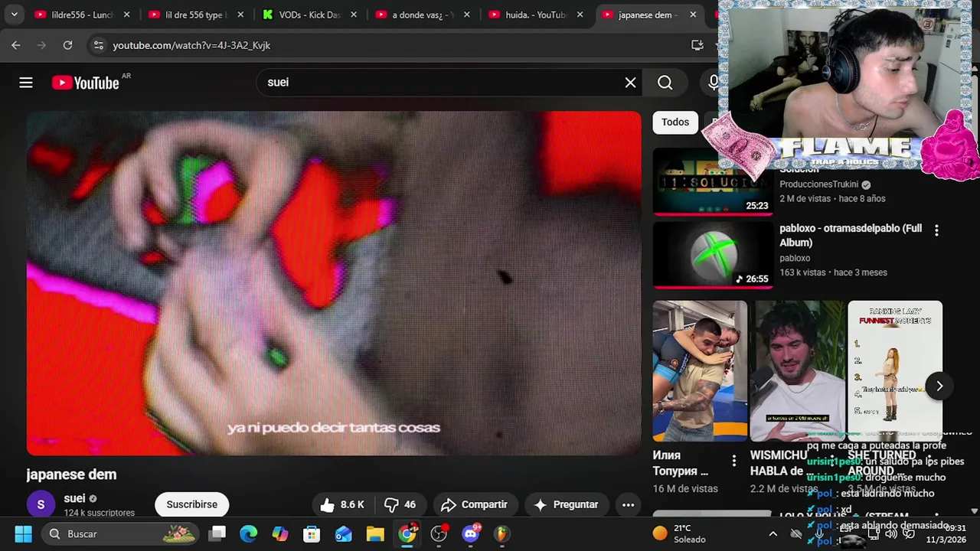Viewport: 980px width, 551px height.
Task: Open Discord from the taskbar
Action: tap(471, 533)
